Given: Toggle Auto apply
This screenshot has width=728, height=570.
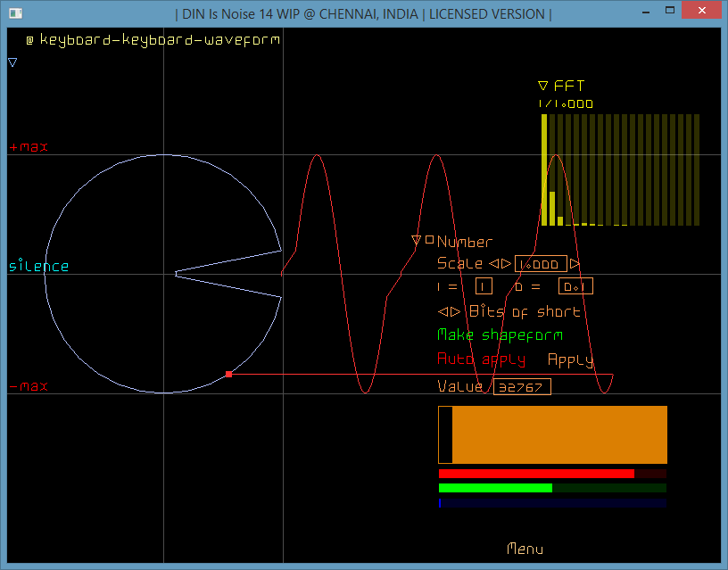Looking at the screenshot, I should (482, 359).
